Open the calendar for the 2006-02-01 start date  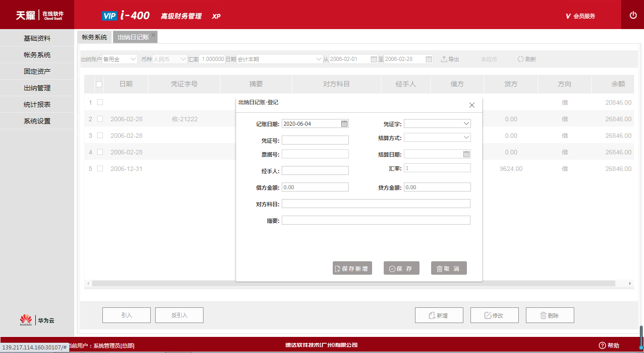[x=374, y=59]
